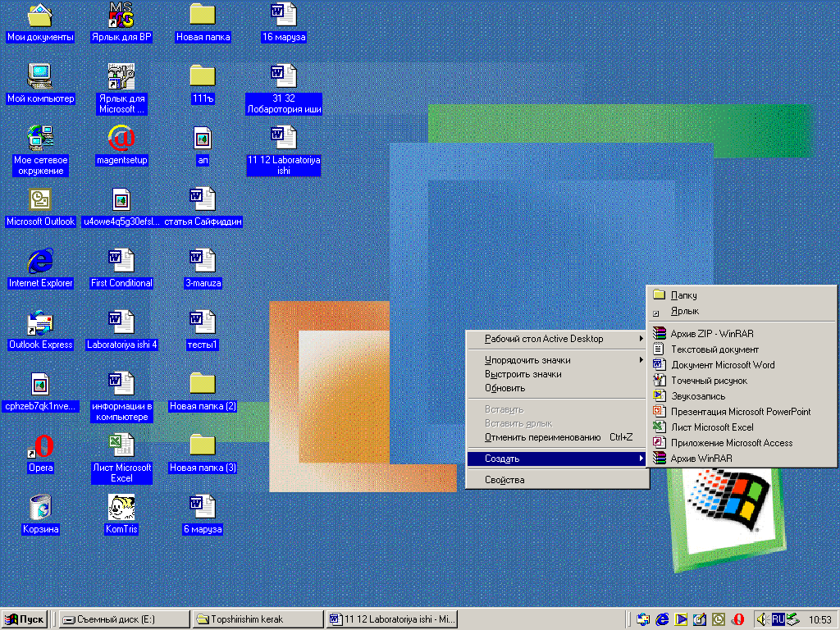
Task: Select the Outlook Express desktop icon
Action: [x=40, y=323]
